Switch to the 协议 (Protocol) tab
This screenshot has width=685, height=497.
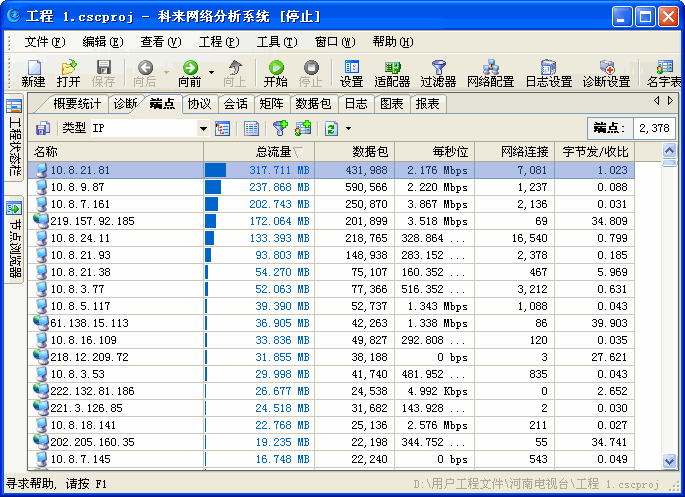pyautogui.click(x=199, y=103)
